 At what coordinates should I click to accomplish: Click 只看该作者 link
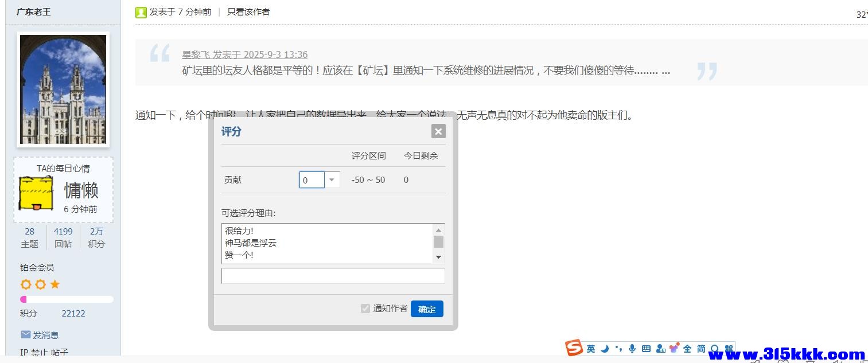248,11
